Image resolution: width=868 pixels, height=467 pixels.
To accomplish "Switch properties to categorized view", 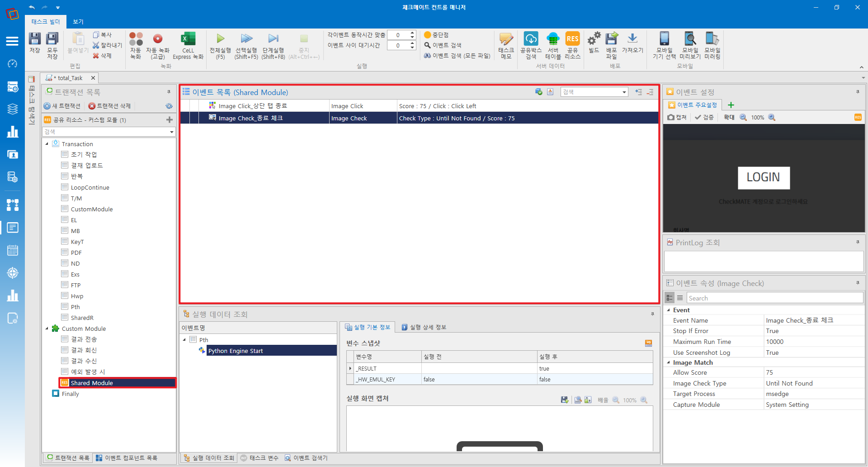I will pyautogui.click(x=670, y=298).
